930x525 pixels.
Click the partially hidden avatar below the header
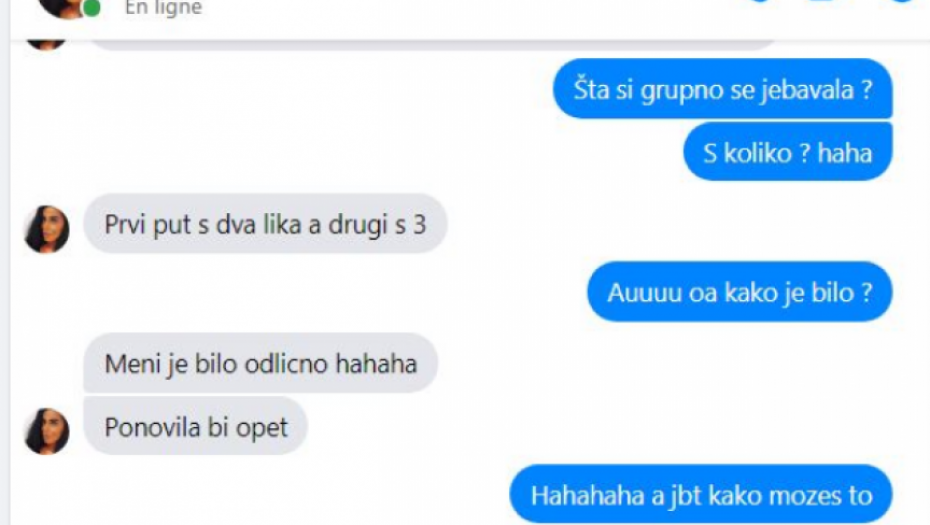pyautogui.click(x=47, y=44)
